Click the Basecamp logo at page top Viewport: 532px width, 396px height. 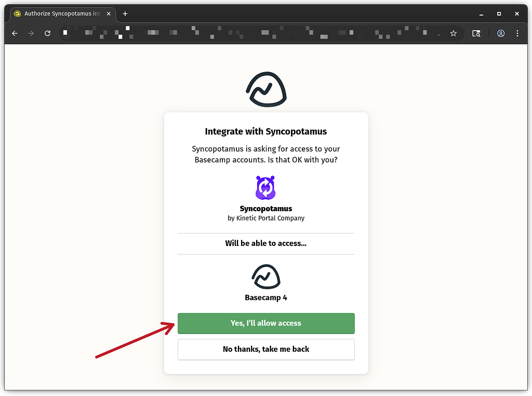point(267,89)
